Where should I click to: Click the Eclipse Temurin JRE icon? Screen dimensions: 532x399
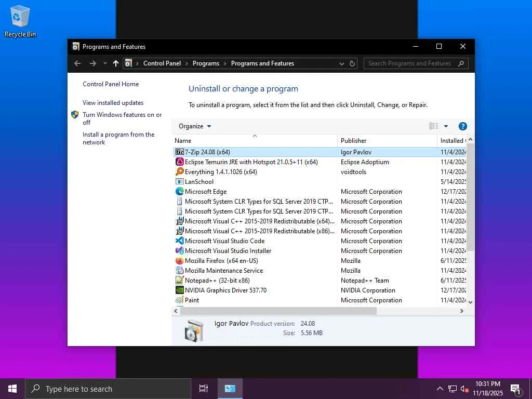tap(179, 162)
